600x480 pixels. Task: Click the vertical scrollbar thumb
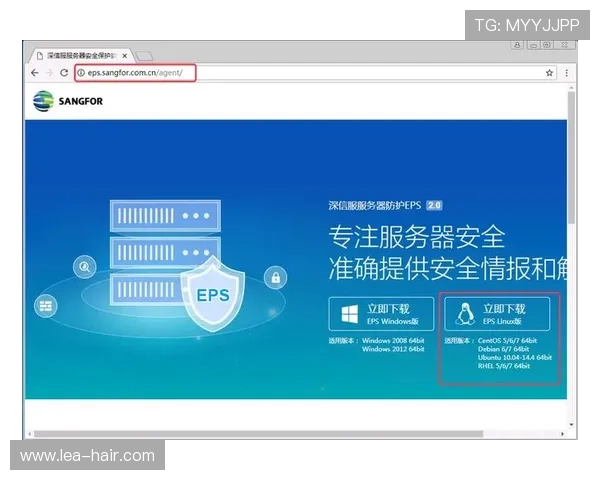pyautogui.click(x=571, y=158)
